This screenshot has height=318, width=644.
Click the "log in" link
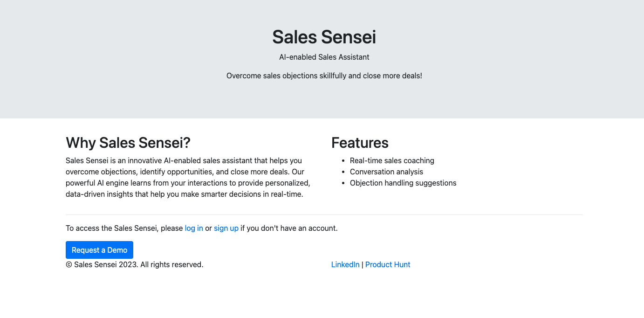[194, 228]
